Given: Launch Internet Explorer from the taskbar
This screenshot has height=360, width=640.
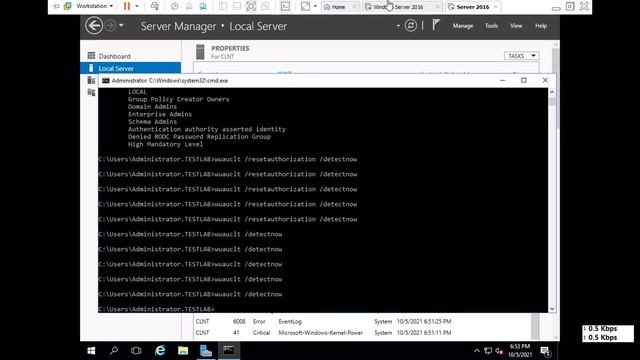Looking at the screenshot, I should click(x=160, y=351).
